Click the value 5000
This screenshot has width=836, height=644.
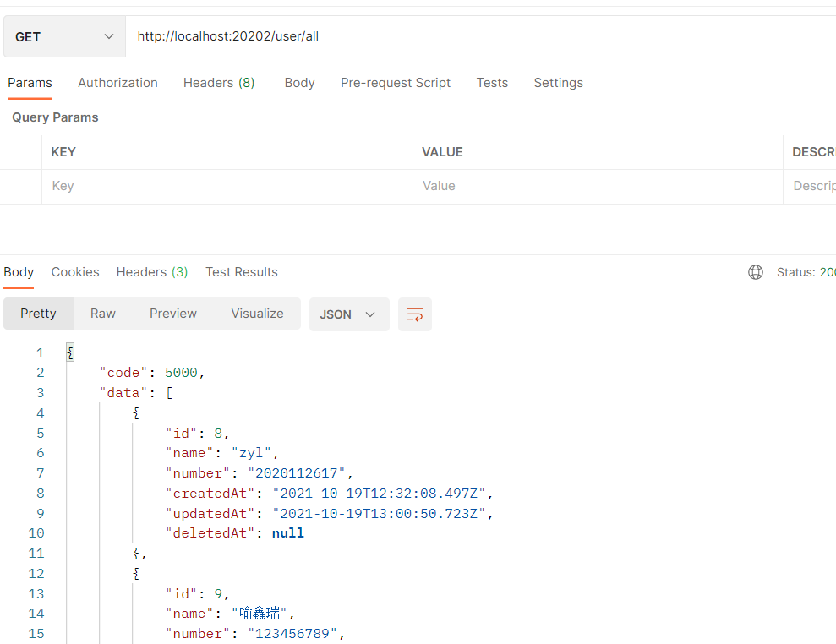(181, 373)
